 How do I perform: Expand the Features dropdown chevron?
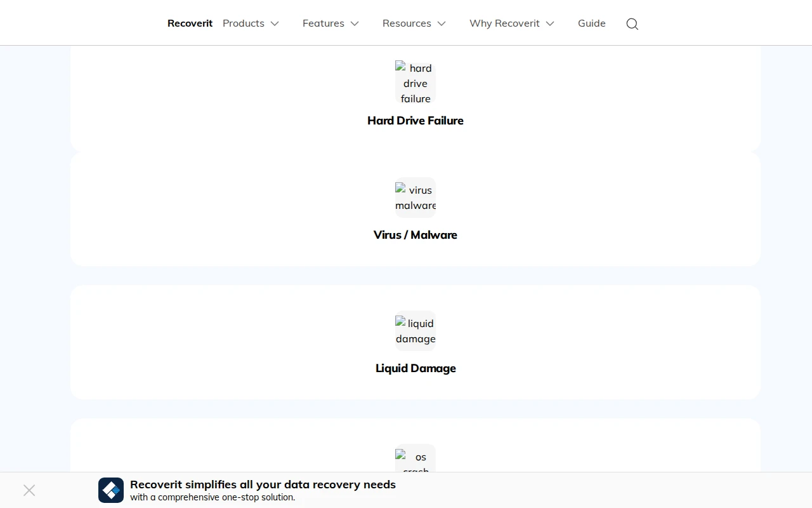pos(355,23)
